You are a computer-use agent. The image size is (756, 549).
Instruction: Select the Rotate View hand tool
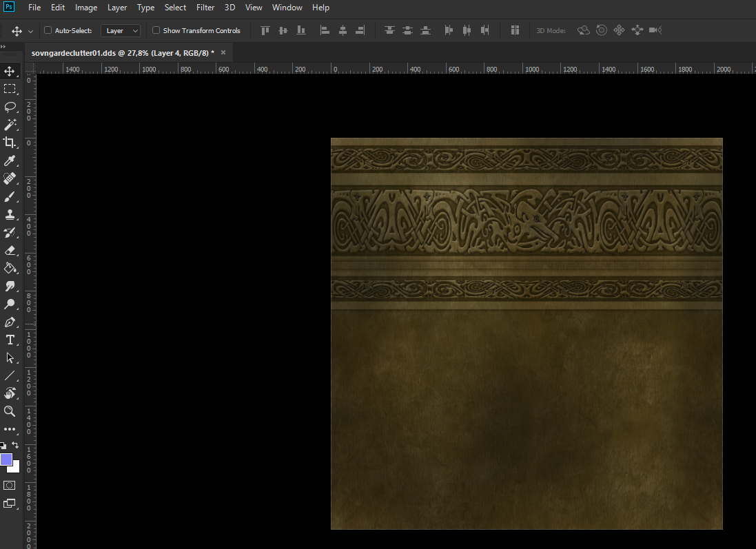(10, 393)
